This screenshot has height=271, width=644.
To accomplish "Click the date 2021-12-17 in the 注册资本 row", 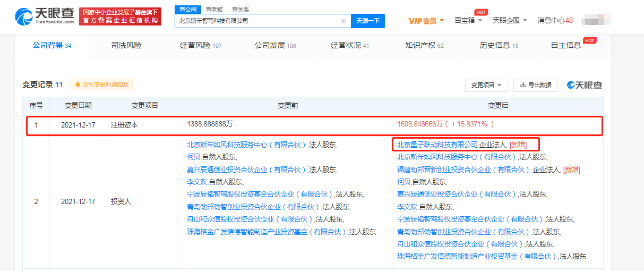I will tap(78, 125).
